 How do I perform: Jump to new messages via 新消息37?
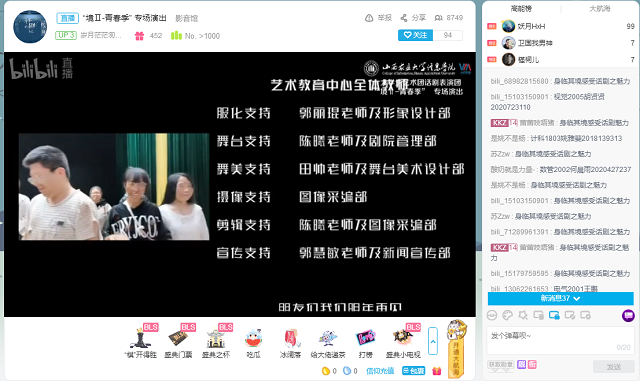point(560,299)
